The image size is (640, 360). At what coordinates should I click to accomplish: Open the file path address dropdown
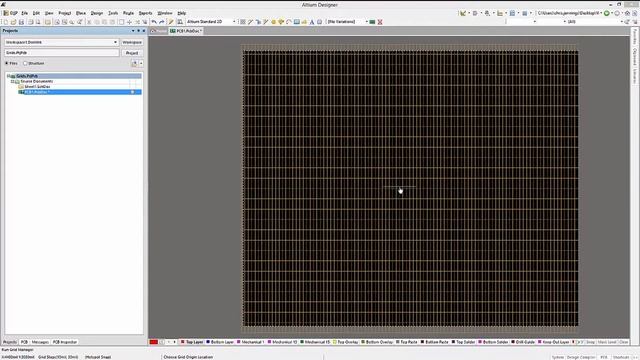601,13
